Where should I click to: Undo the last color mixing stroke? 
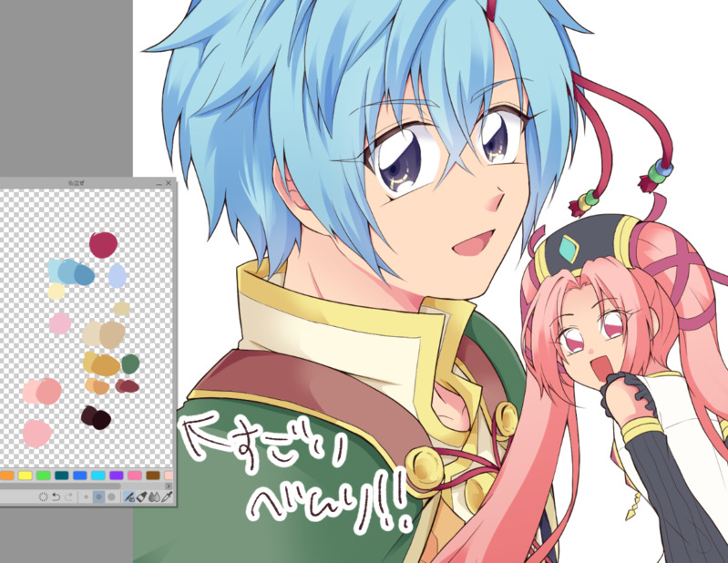pyautogui.click(x=56, y=496)
